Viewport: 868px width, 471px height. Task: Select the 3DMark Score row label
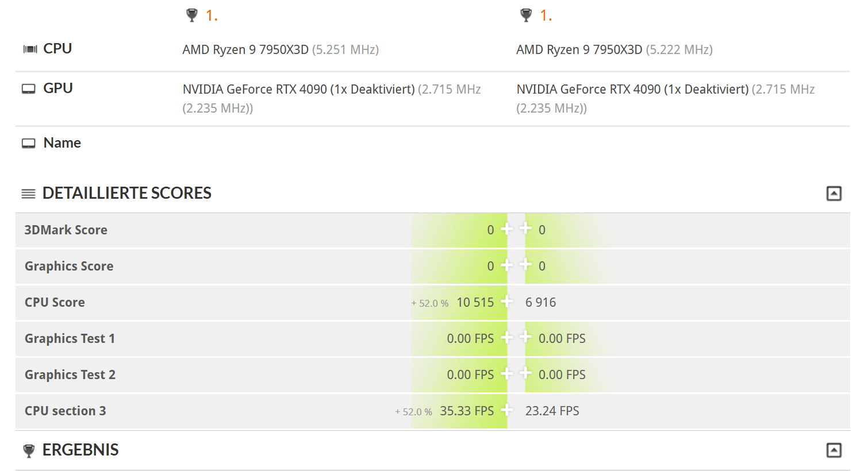[66, 230]
